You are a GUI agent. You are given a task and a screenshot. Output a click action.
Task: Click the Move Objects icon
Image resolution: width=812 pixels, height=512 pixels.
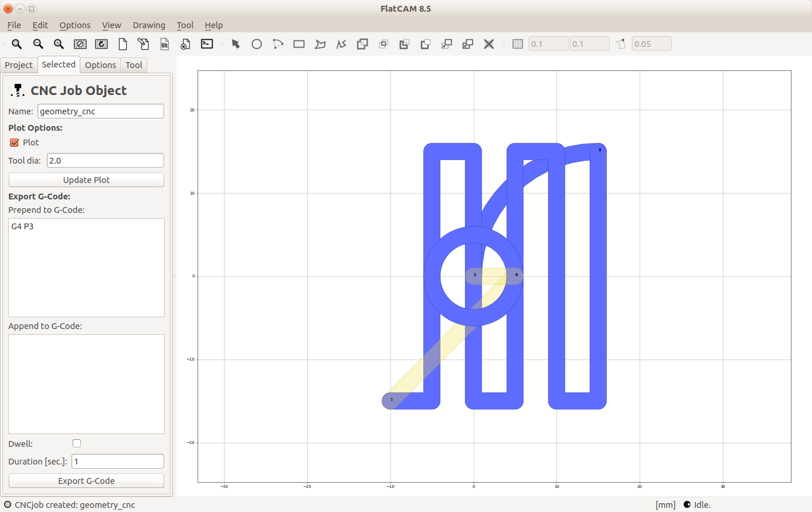(x=447, y=44)
